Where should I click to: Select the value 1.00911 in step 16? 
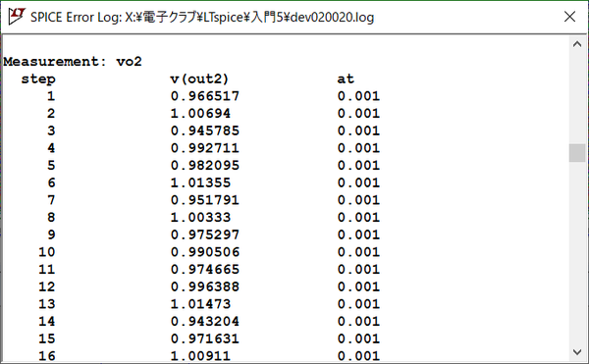pyautogui.click(x=200, y=356)
